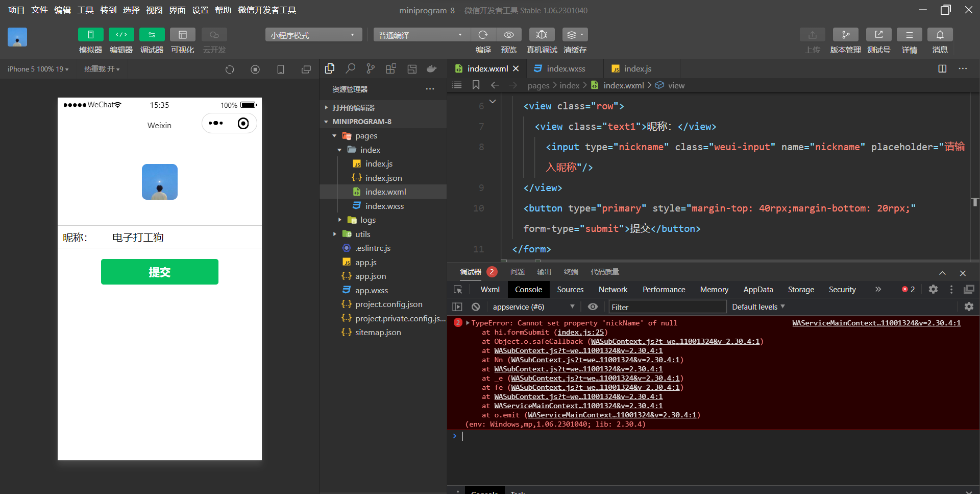Open 版本管理 version control icon
980x494 pixels.
(846, 35)
